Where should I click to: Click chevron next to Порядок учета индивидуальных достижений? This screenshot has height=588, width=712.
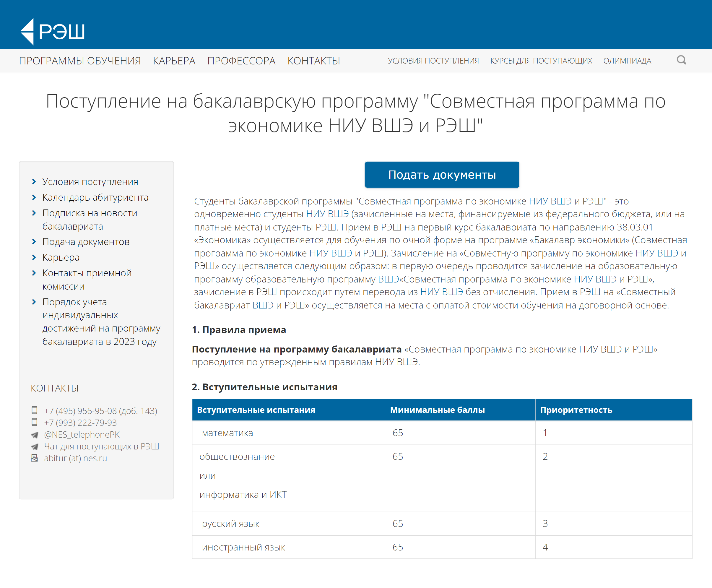[x=34, y=302]
